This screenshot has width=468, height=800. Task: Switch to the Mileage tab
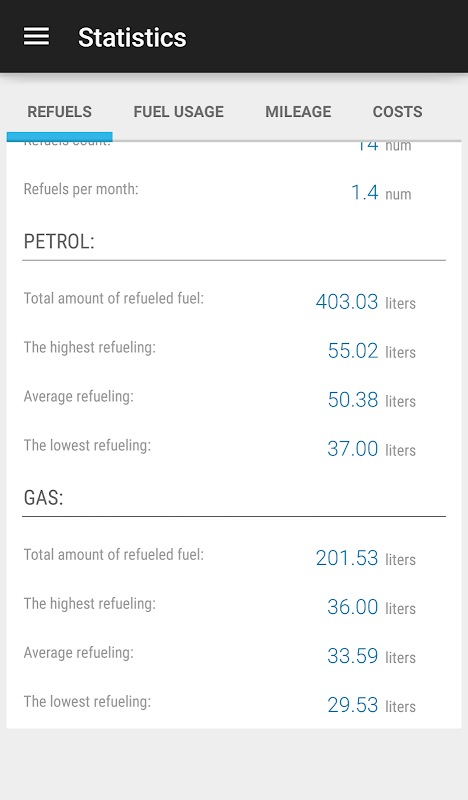(x=298, y=112)
